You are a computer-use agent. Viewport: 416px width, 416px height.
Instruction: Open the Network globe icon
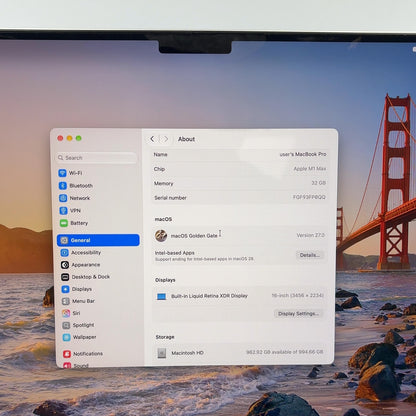[x=63, y=198]
